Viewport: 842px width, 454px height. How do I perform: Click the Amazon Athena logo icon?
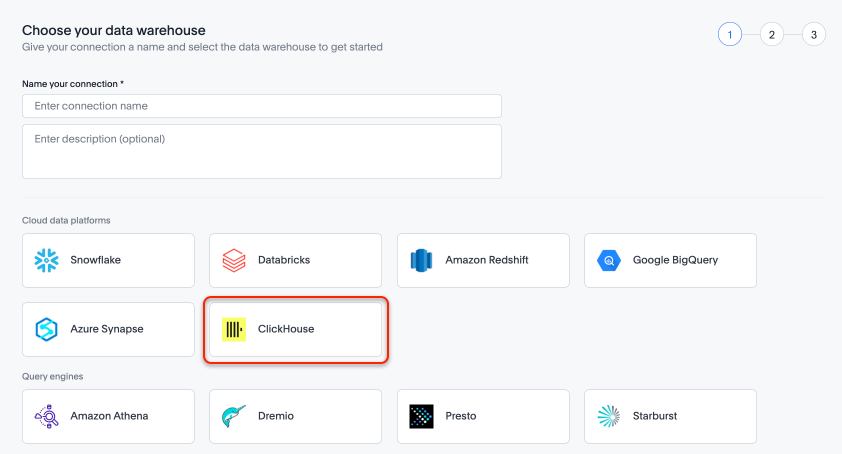[x=46, y=416]
